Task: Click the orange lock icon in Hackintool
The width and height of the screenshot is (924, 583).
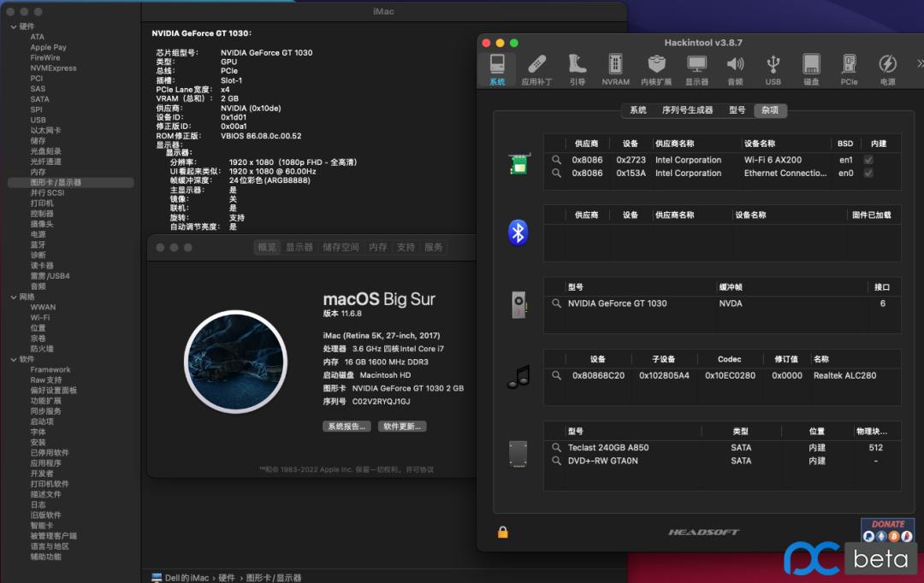Action: (503, 532)
